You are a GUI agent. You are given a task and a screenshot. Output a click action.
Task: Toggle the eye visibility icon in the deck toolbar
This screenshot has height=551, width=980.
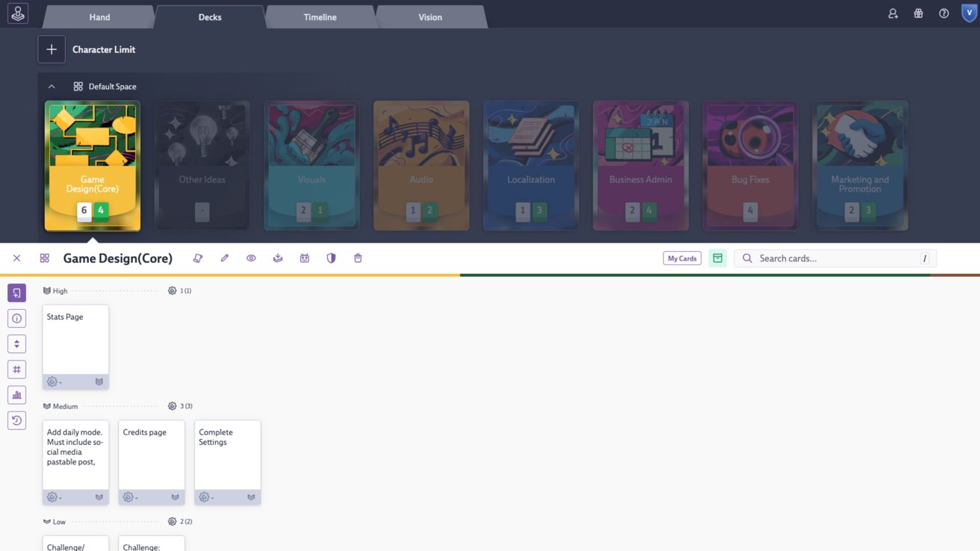point(251,258)
